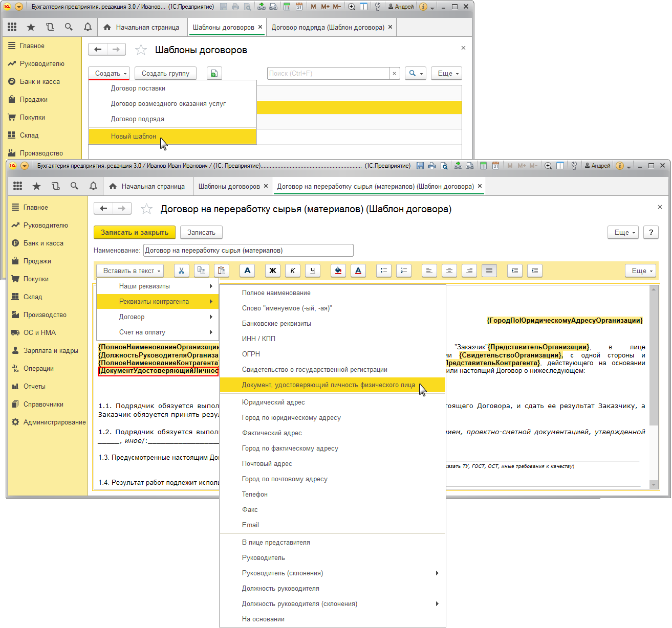This screenshot has height=628, width=672.
Task: Click the help question mark button
Action: pyautogui.click(x=651, y=232)
